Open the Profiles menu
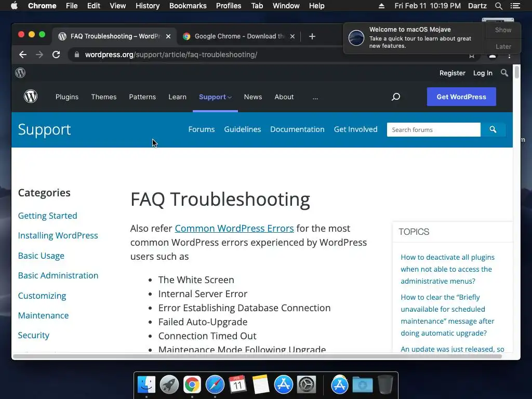The height and width of the screenshot is (399, 532). click(x=229, y=6)
